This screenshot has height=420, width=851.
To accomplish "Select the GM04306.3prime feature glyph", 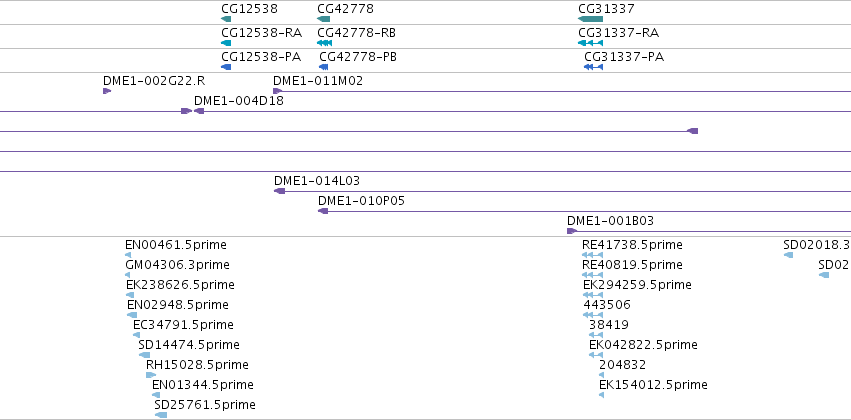I will [x=128, y=275].
